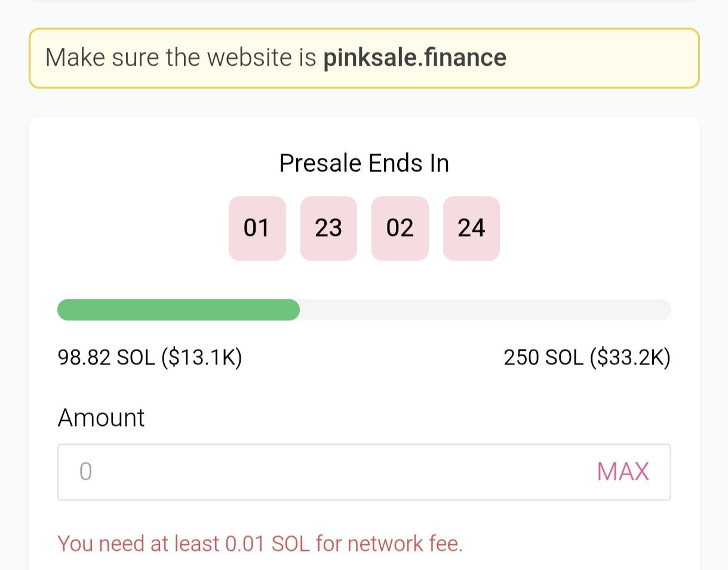728x570 pixels.
Task: Select the countdown box showing 24
Action: point(471,228)
